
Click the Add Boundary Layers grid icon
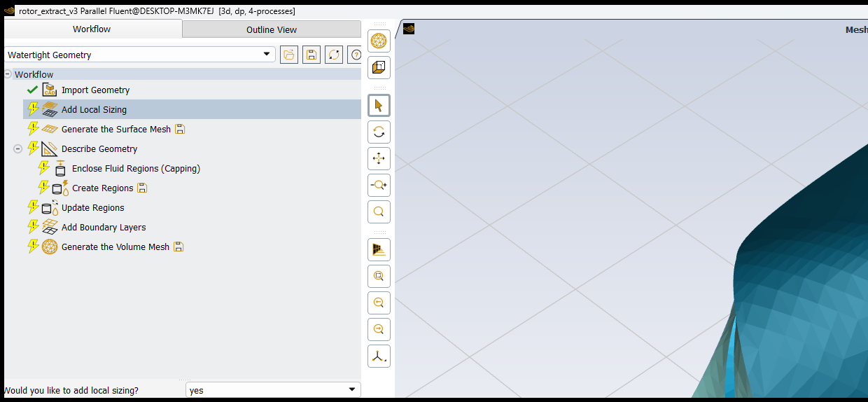coord(50,227)
